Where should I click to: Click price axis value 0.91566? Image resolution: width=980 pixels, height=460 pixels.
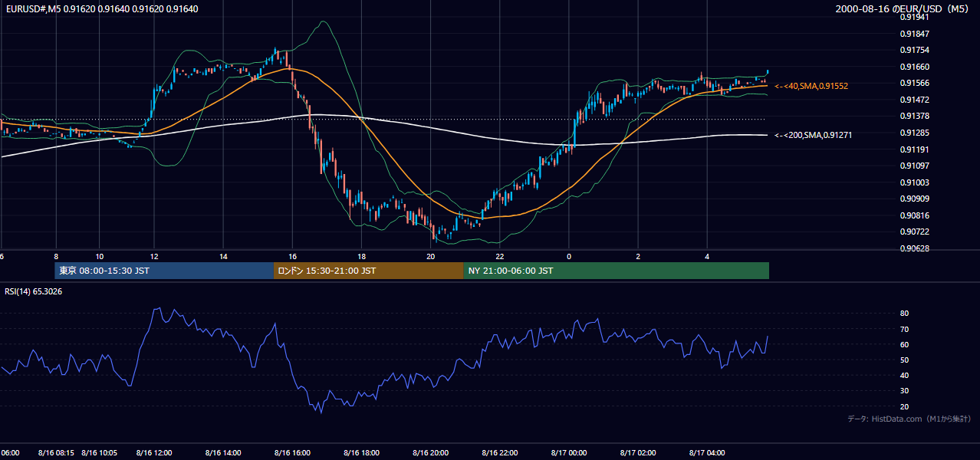coord(914,84)
